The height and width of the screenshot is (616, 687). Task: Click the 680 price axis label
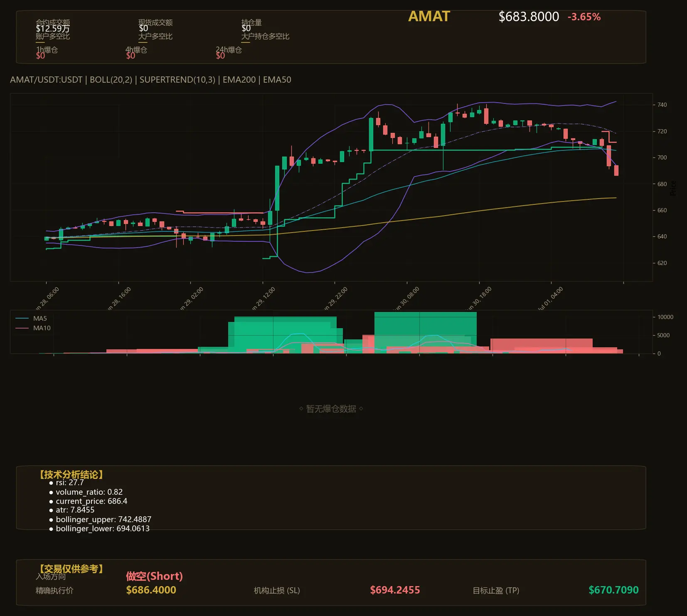pos(662,184)
